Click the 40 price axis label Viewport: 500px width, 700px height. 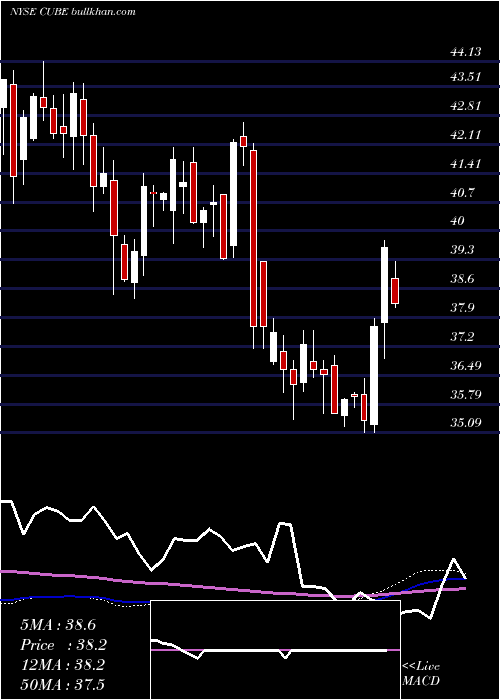click(x=458, y=221)
